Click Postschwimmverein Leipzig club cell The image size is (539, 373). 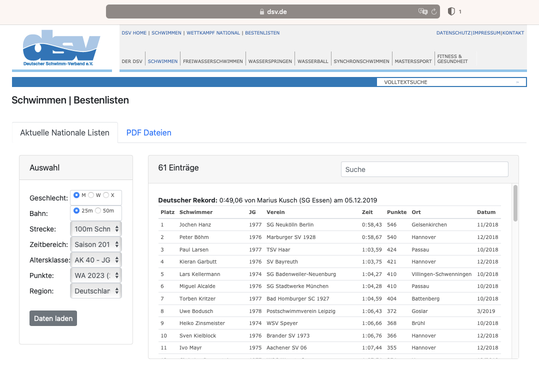point(301,311)
